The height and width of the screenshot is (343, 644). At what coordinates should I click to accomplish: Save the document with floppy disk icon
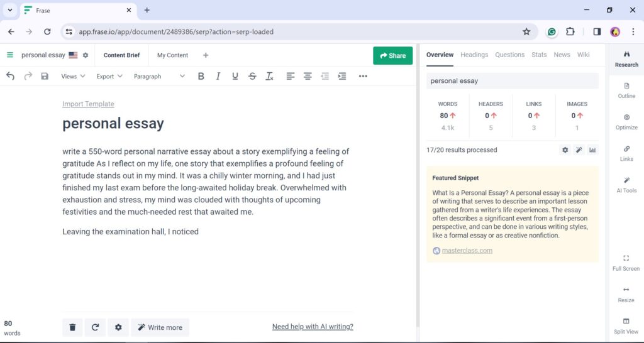click(45, 76)
